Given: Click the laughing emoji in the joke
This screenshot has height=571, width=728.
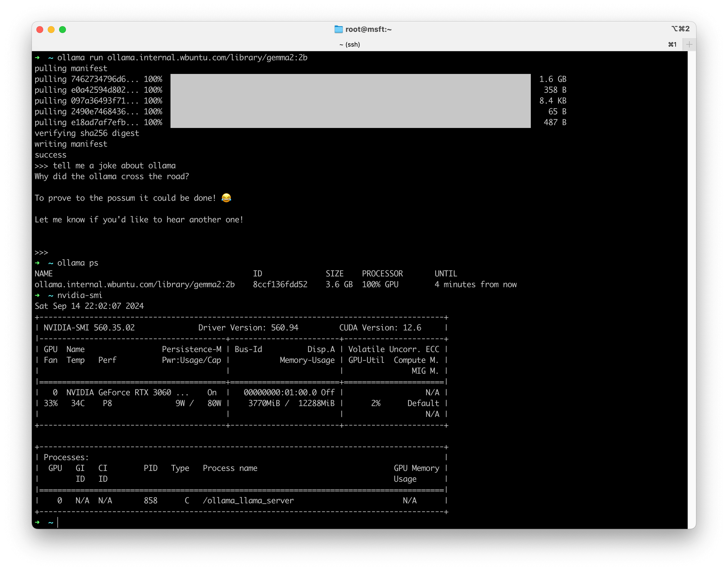Looking at the screenshot, I should point(226,198).
